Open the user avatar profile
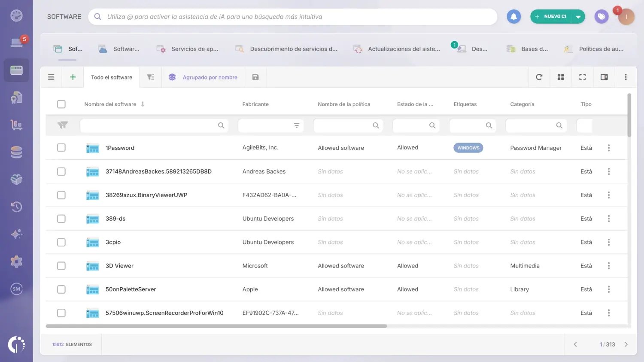 pyautogui.click(x=626, y=17)
